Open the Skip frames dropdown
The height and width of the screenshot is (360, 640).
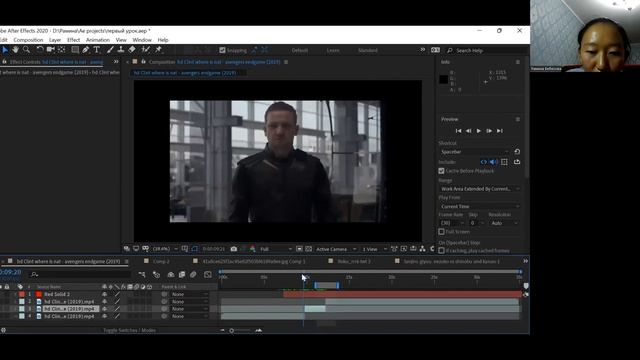click(476, 223)
